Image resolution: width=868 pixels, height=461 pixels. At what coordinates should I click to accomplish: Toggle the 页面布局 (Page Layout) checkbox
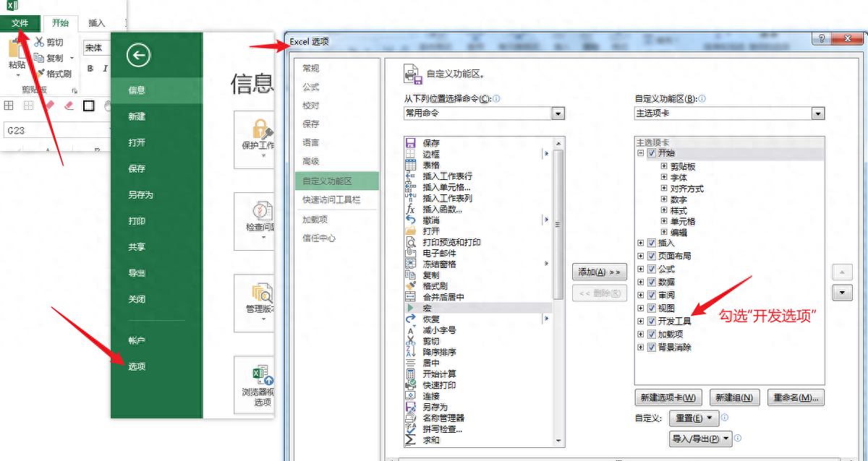pyautogui.click(x=652, y=256)
